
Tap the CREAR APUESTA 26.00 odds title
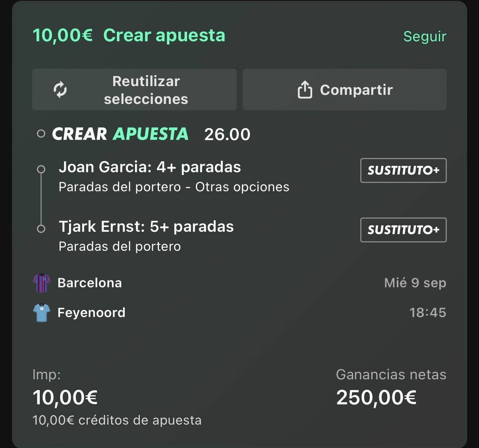(x=151, y=134)
